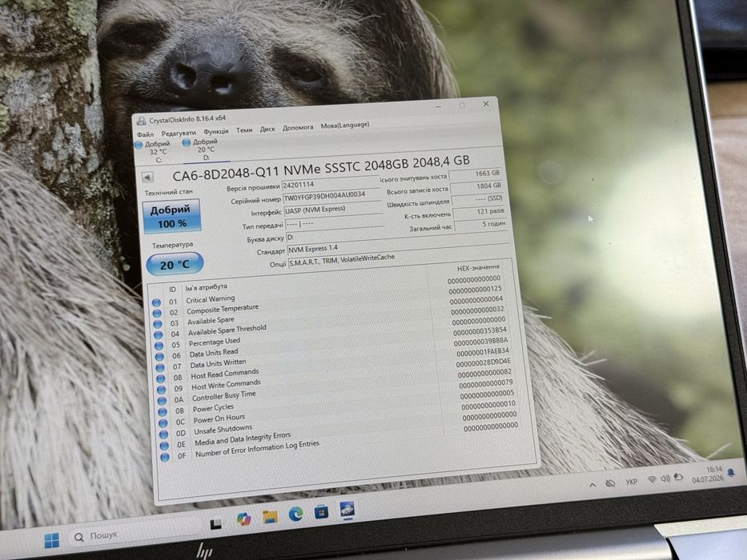
Task: Click the status icon for Host Read Commands
Action: pos(161,378)
